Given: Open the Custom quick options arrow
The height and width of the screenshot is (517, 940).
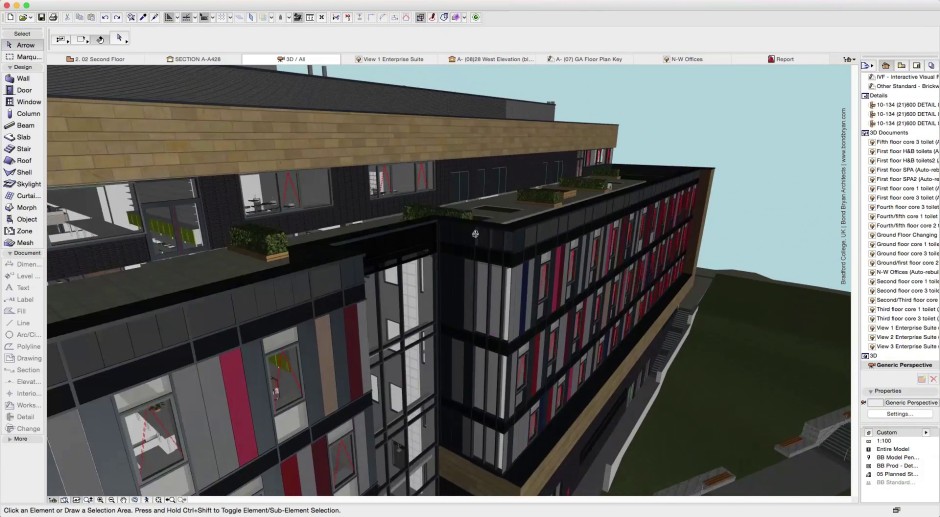Looking at the screenshot, I should click(926, 432).
